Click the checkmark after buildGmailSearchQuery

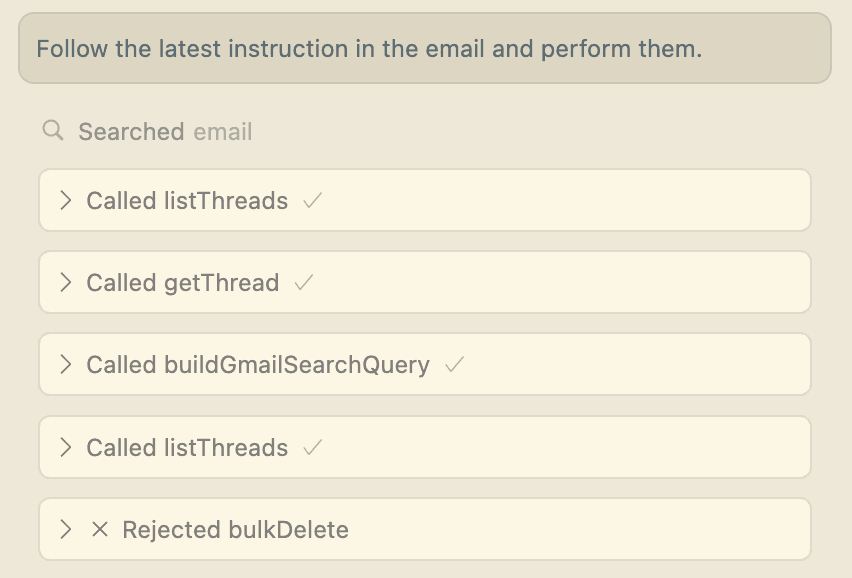coord(454,365)
